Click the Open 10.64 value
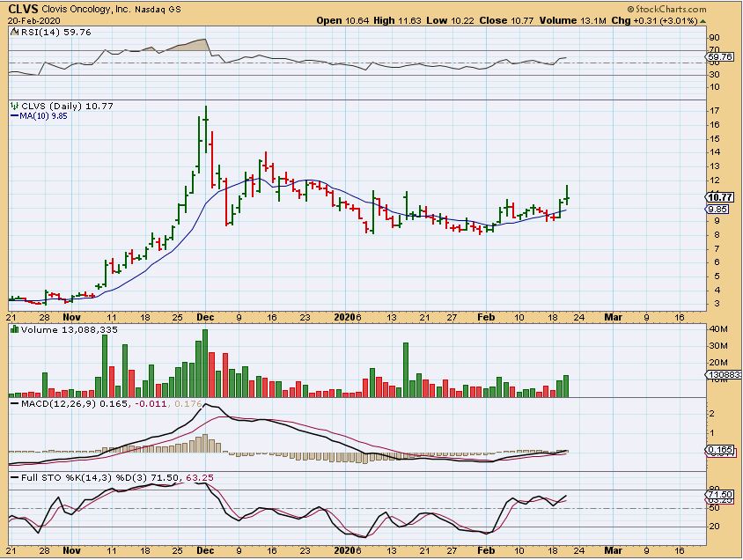The image size is (743, 560). (x=343, y=21)
